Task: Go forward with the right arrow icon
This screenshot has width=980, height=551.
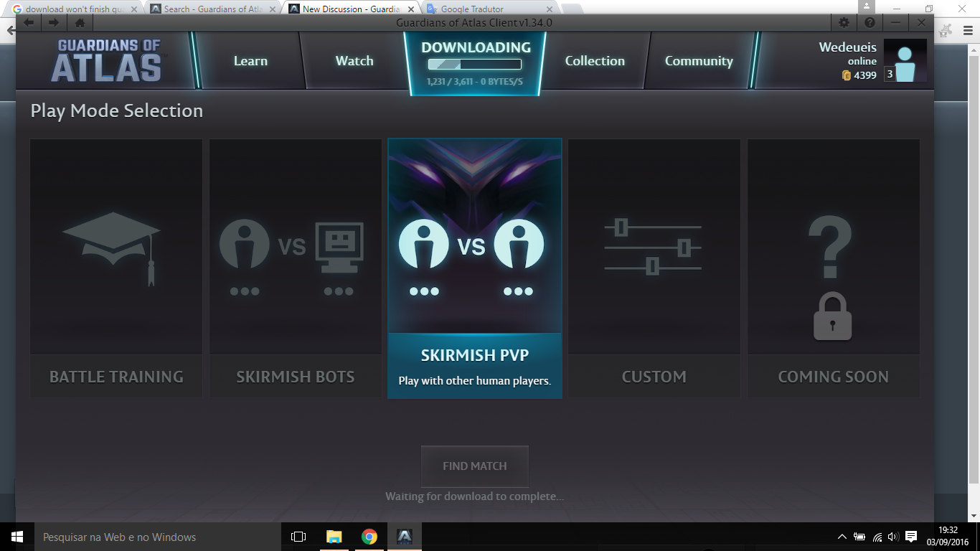Action: [x=55, y=22]
